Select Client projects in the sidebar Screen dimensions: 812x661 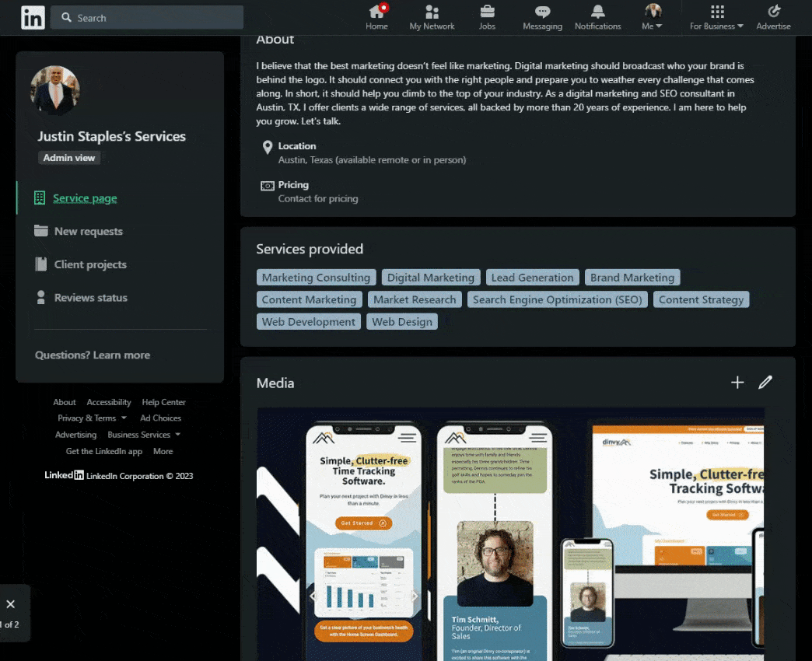91,264
